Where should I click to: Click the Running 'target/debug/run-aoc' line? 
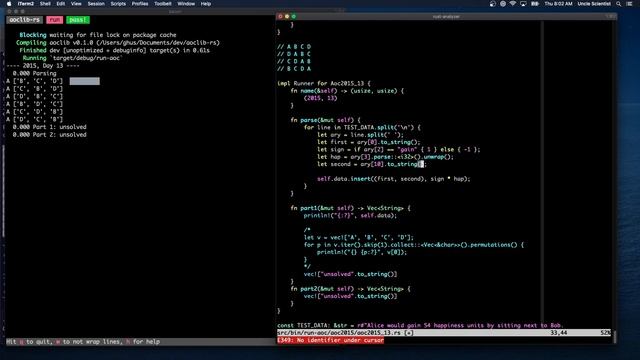(73, 58)
